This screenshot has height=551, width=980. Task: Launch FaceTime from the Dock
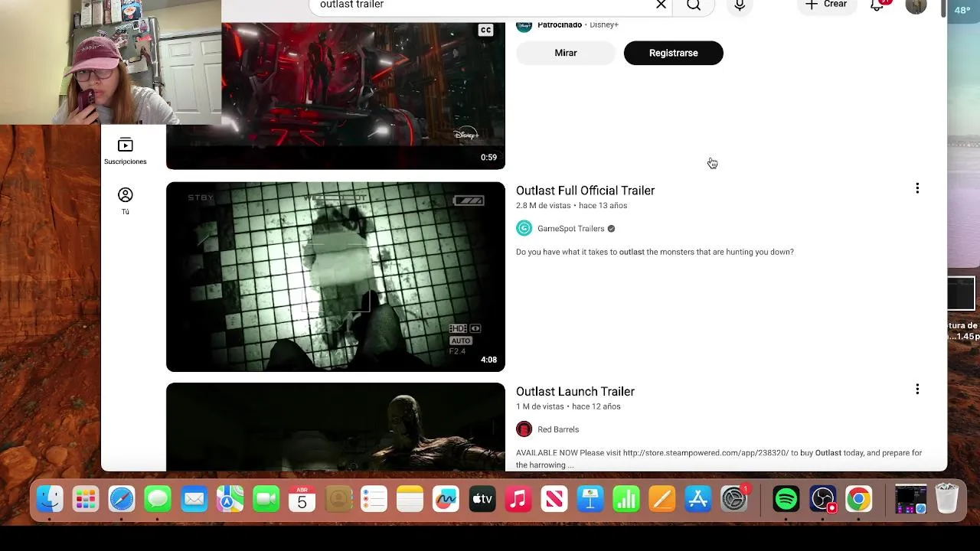pos(266,500)
